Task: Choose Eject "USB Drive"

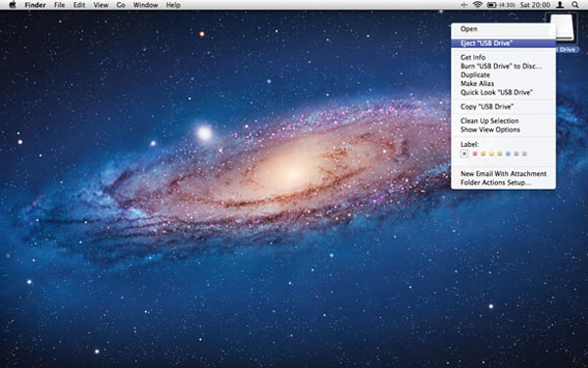Action: [504, 43]
